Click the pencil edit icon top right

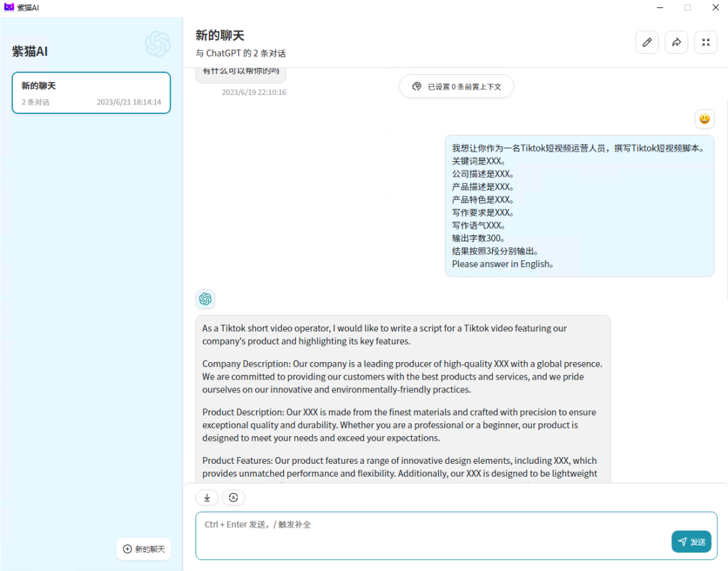point(646,42)
